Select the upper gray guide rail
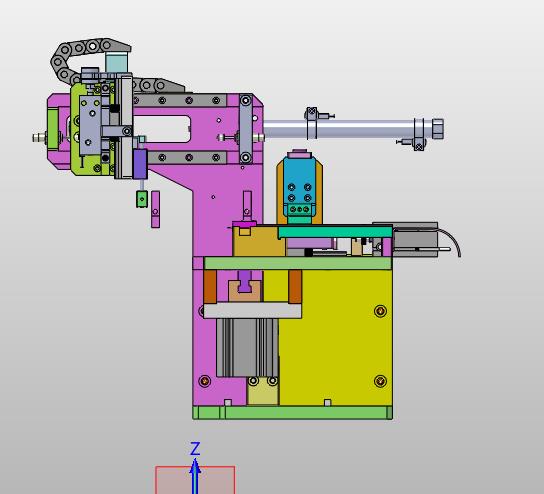The width and height of the screenshot is (544, 494). (180, 101)
